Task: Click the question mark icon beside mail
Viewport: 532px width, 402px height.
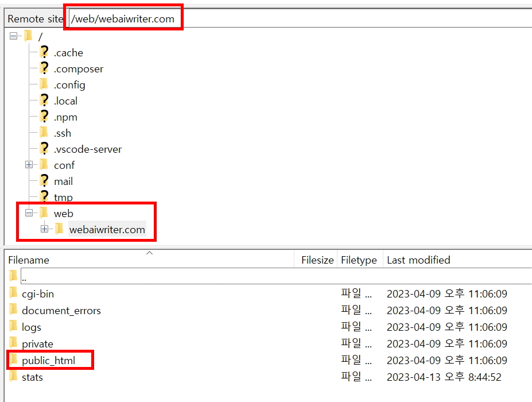Action: [x=44, y=180]
